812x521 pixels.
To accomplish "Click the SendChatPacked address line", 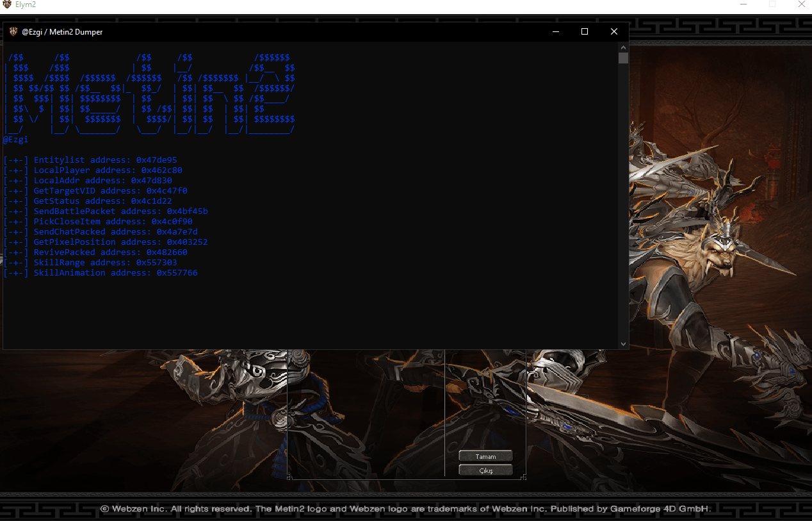I will pyautogui.click(x=101, y=232).
